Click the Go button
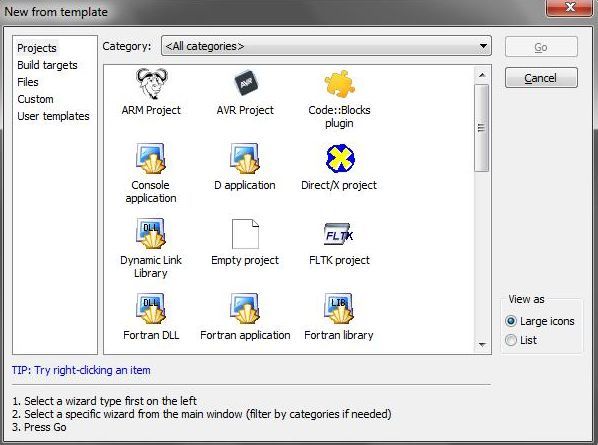The width and height of the screenshot is (598, 445). point(541,47)
